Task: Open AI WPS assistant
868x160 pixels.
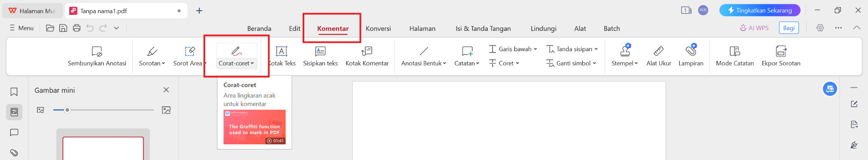Action: coord(754,28)
